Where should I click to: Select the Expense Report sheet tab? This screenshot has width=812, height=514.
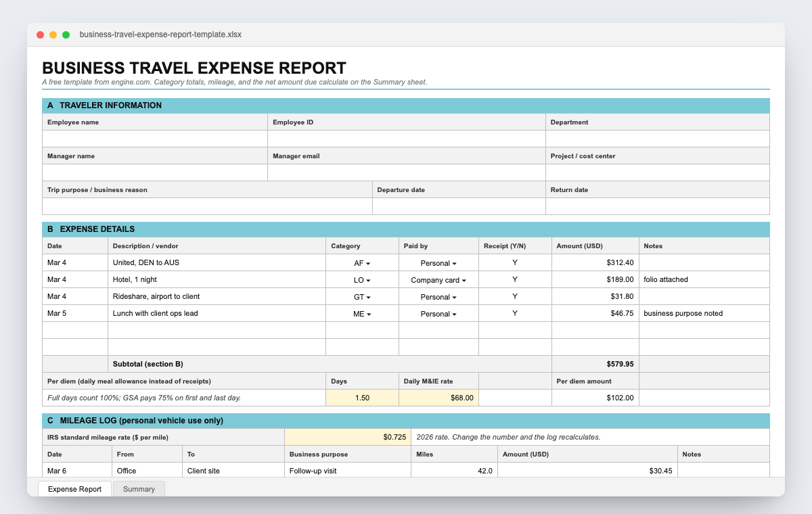pos(74,489)
